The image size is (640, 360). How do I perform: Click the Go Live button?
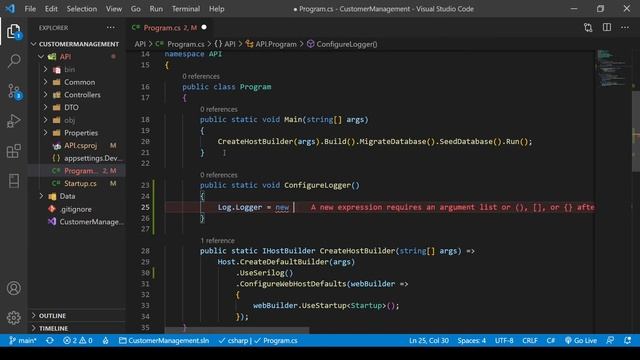[580, 340]
